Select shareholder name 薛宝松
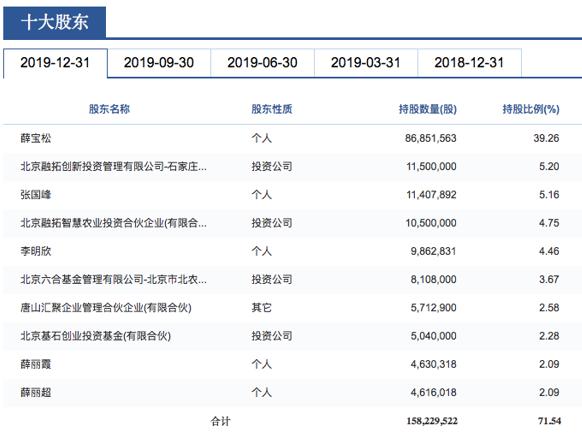The image size is (582, 439). (36, 138)
